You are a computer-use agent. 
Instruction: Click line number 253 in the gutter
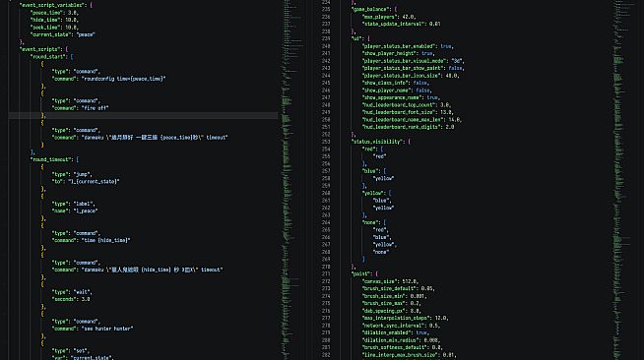pos(326,142)
